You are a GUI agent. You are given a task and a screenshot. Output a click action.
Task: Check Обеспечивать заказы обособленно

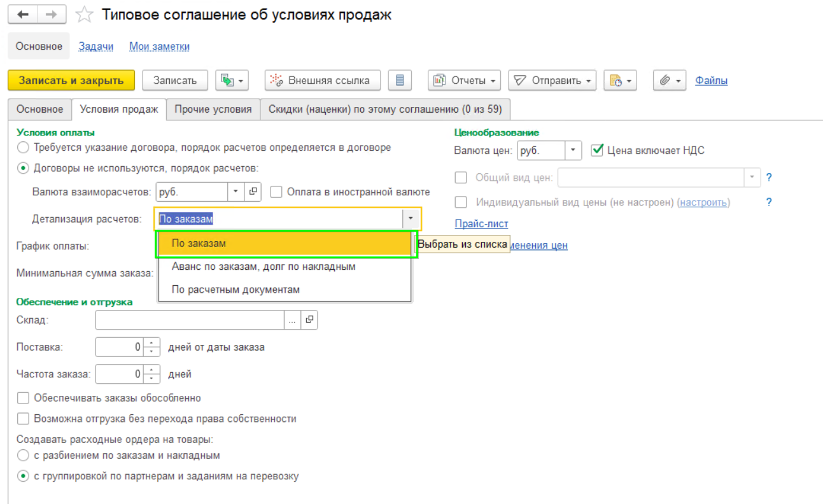[24, 398]
